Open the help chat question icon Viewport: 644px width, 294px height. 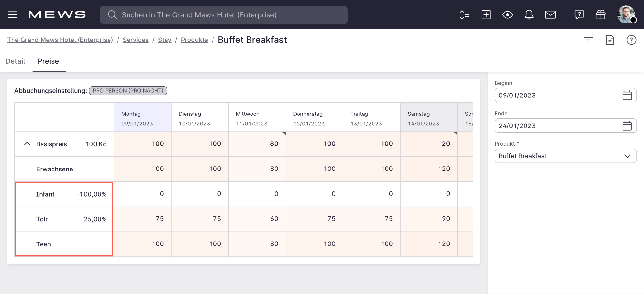[x=579, y=15]
